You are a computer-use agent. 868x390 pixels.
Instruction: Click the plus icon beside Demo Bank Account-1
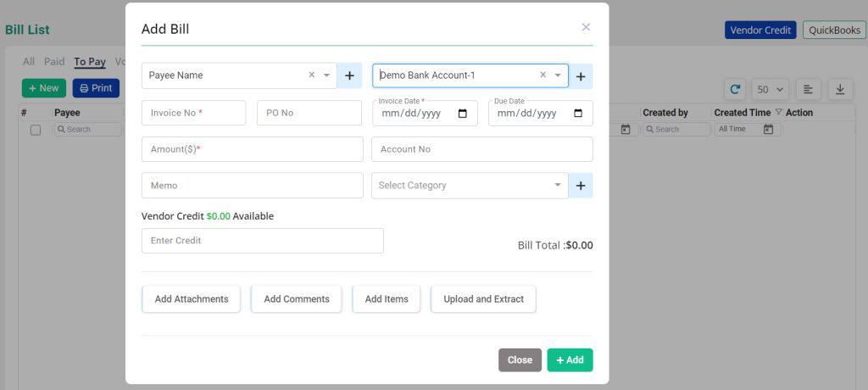click(x=581, y=76)
